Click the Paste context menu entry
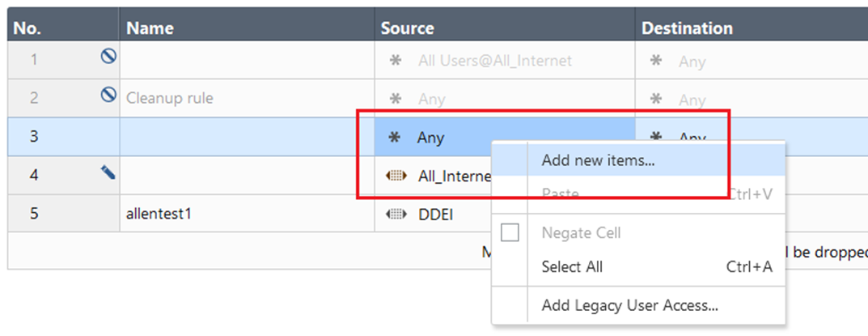The image size is (868, 336). 560,194
